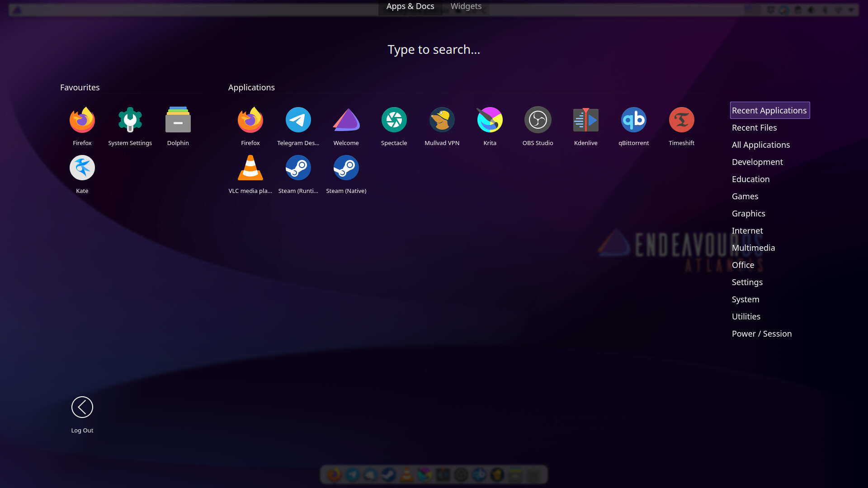This screenshot has height=488, width=868.
Task: Open the Graphics category
Action: coord(748,213)
